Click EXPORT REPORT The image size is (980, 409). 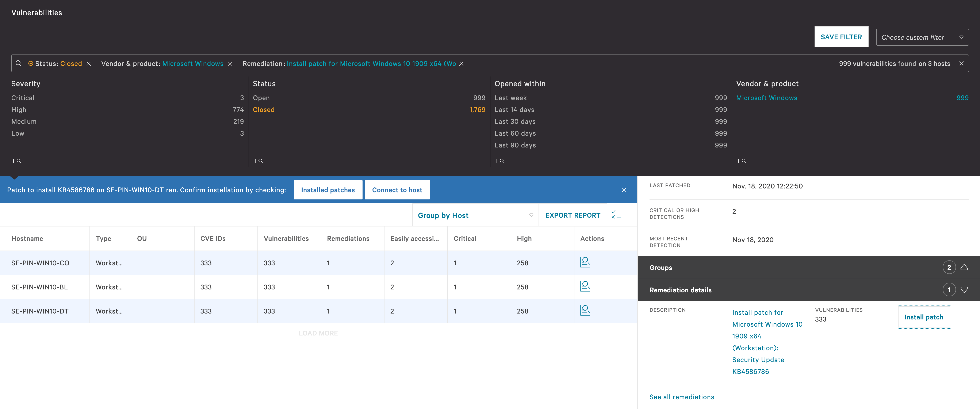pos(573,215)
